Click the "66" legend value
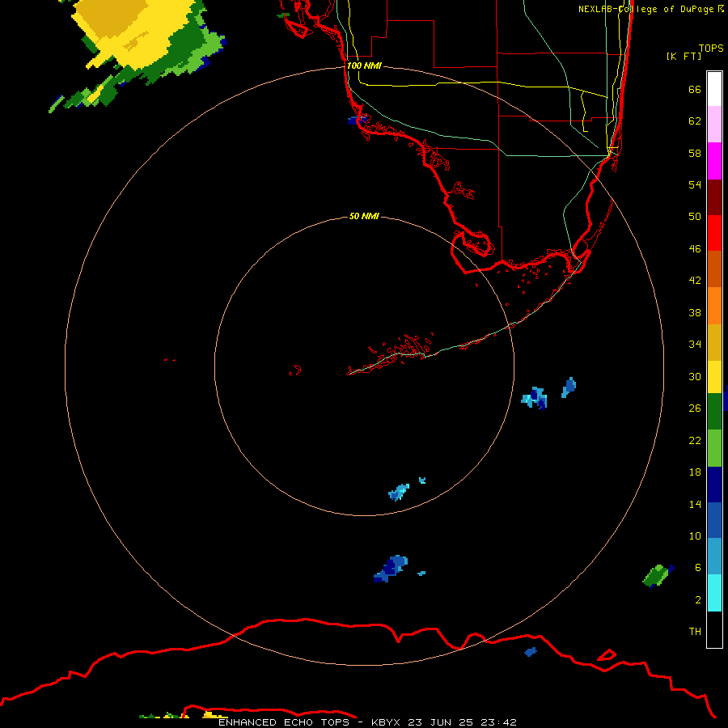 pos(695,90)
